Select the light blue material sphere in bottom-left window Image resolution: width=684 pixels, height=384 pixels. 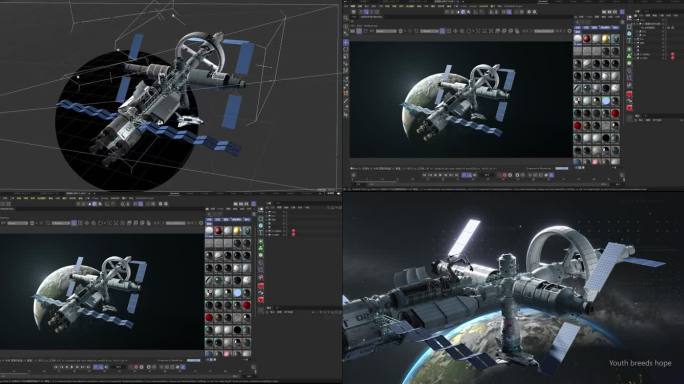tap(237, 292)
